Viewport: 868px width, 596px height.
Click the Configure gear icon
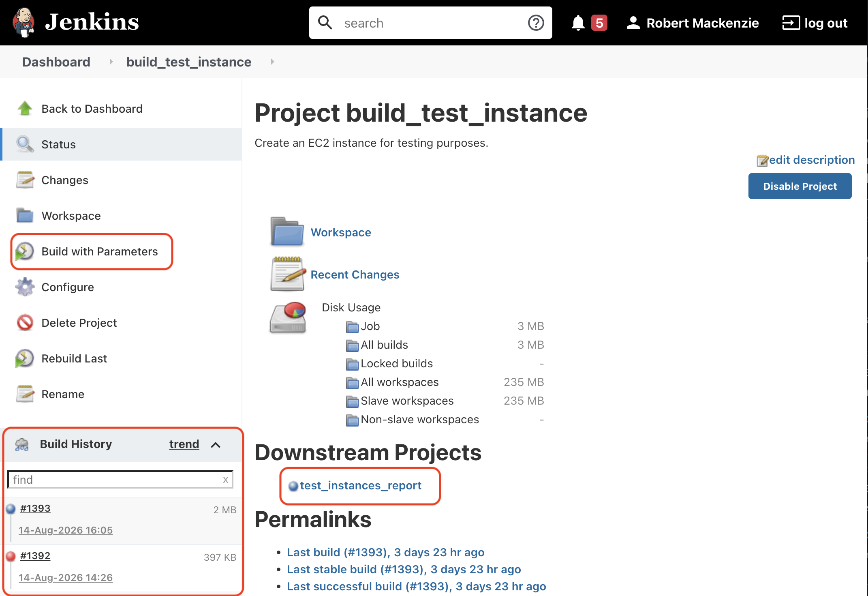[x=25, y=287]
